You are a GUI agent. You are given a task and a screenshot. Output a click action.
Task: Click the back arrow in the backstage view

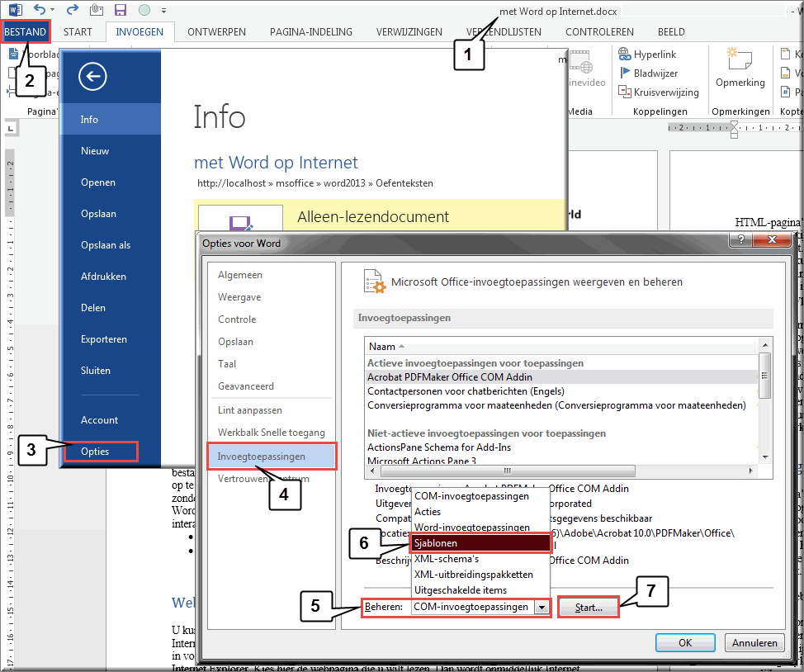point(92,77)
